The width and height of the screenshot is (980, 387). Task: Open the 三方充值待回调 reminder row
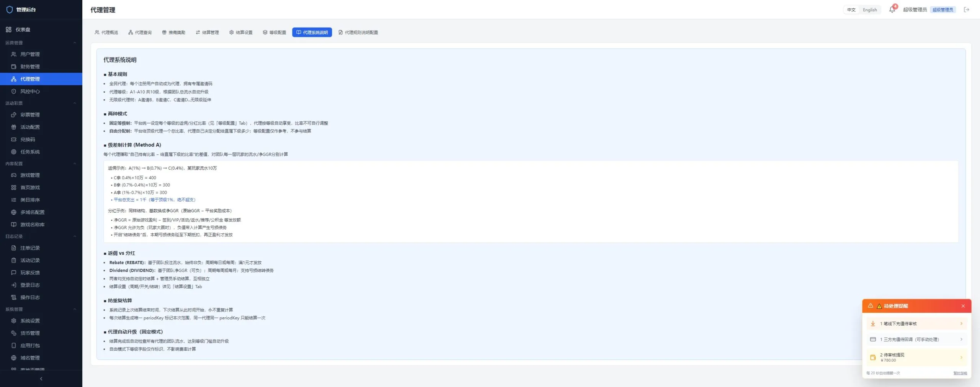(x=917, y=339)
